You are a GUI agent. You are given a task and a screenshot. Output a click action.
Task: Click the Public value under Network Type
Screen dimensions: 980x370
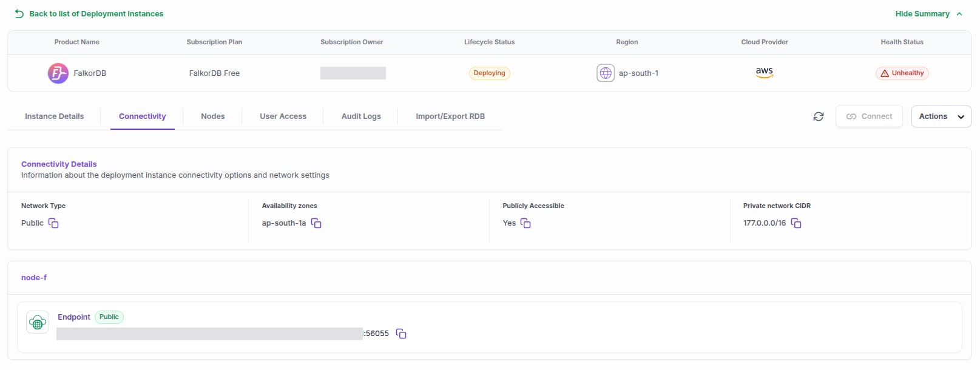[x=32, y=223]
